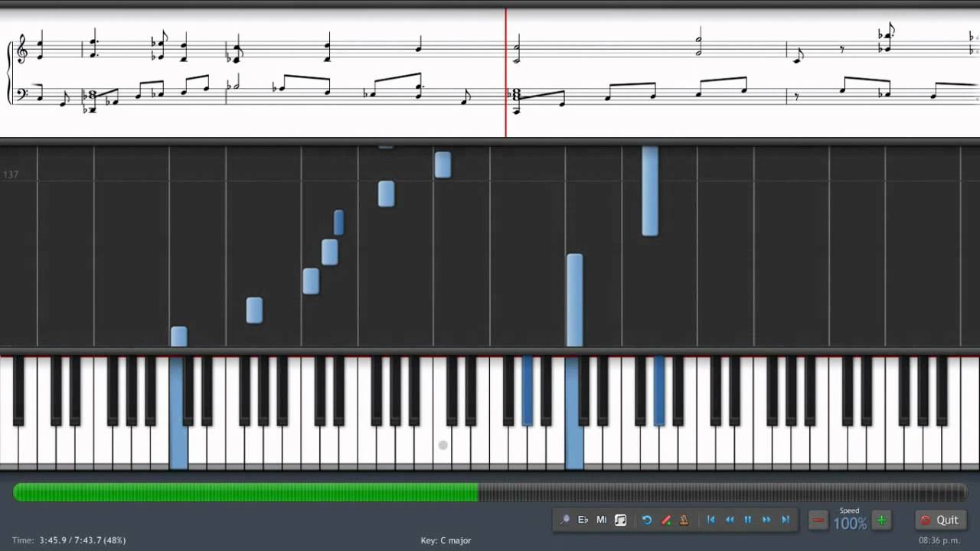The image size is (980, 551).
Task: Skip to the end of the song
Action: coord(785,520)
